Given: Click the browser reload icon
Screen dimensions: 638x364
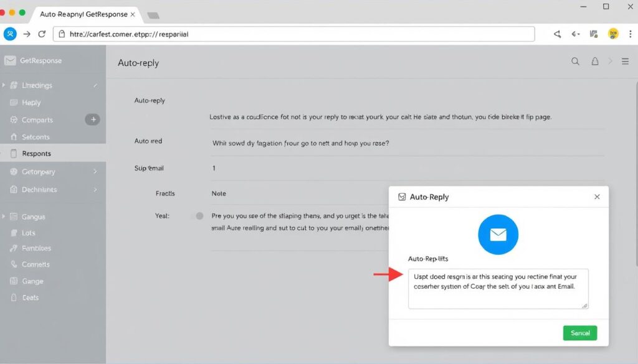Looking at the screenshot, I should pyautogui.click(x=42, y=34).
